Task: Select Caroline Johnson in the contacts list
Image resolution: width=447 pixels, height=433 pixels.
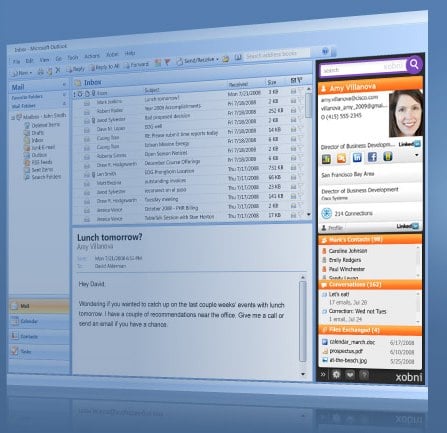Action: [347, 251]
